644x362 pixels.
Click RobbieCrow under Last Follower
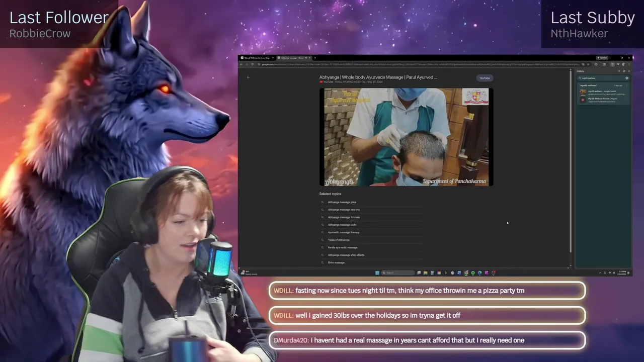(x=40, y=34)
